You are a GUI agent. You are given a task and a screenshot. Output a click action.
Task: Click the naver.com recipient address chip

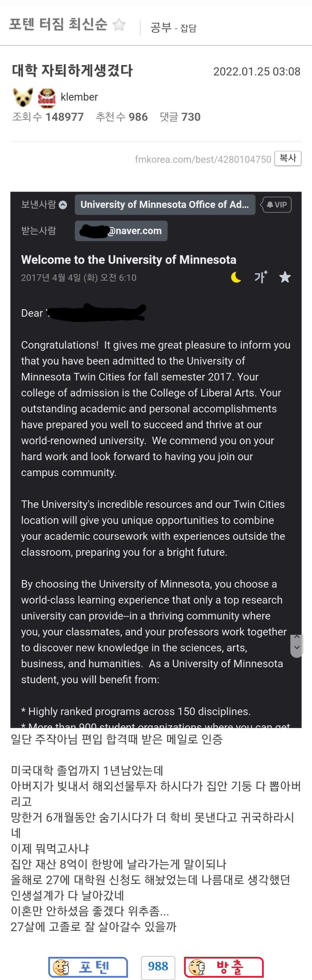121,231
